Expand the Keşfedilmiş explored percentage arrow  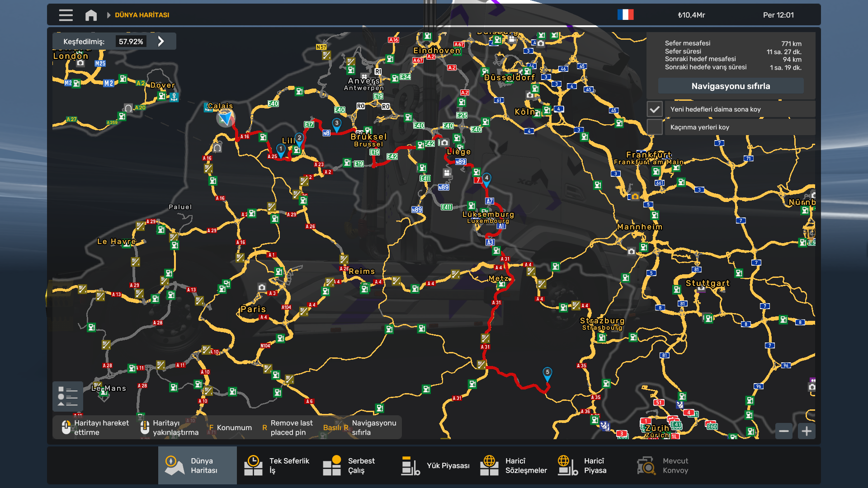click(x=161, y=42)
